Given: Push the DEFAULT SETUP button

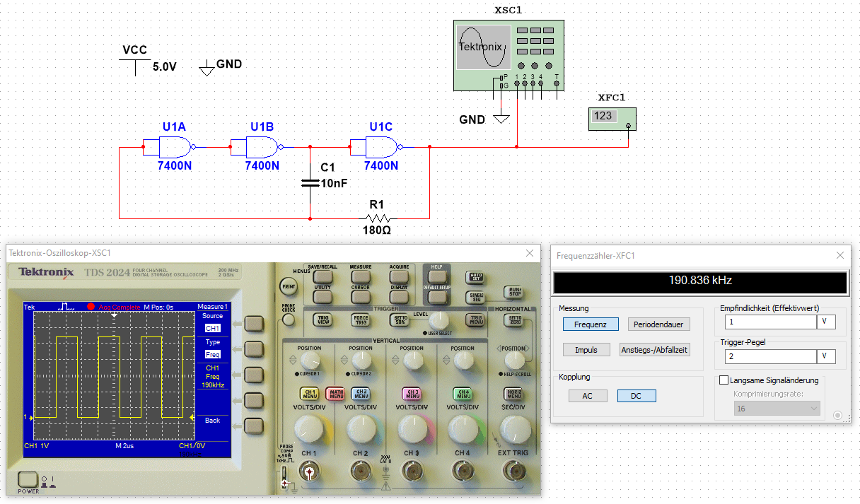Looking at the screenshot, I should (436, 297).
